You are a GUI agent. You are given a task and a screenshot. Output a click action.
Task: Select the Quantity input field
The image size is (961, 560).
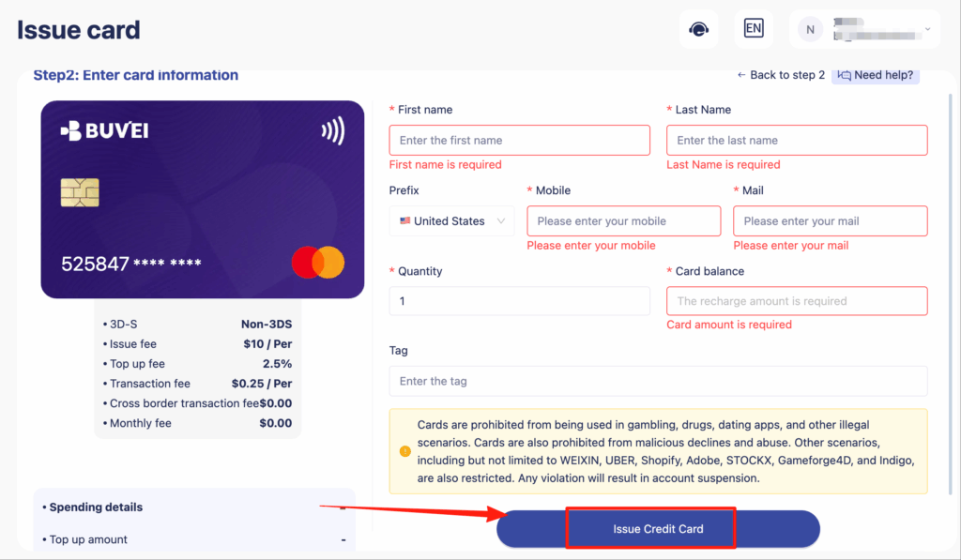point(519,301)
